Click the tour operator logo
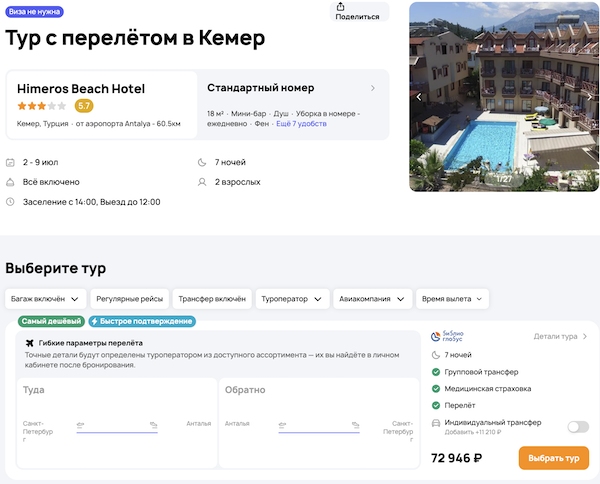This screenshot has height=484, width=600. pos(446,337)
